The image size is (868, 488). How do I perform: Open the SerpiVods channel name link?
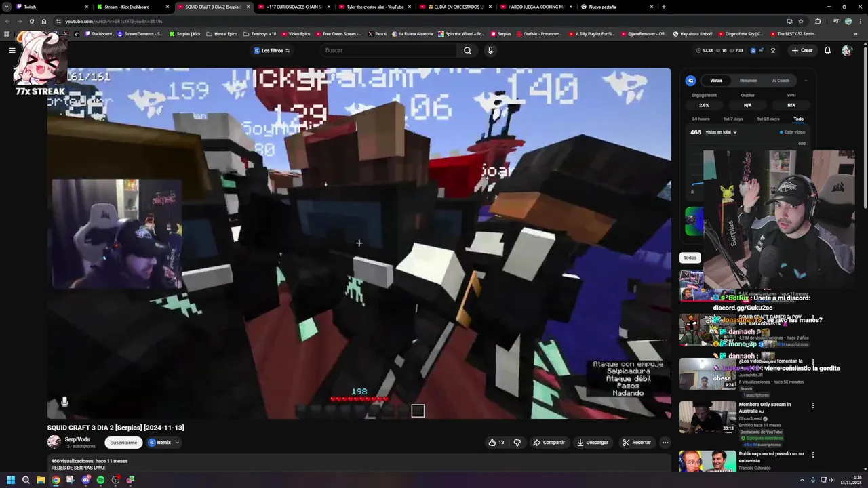77,439
